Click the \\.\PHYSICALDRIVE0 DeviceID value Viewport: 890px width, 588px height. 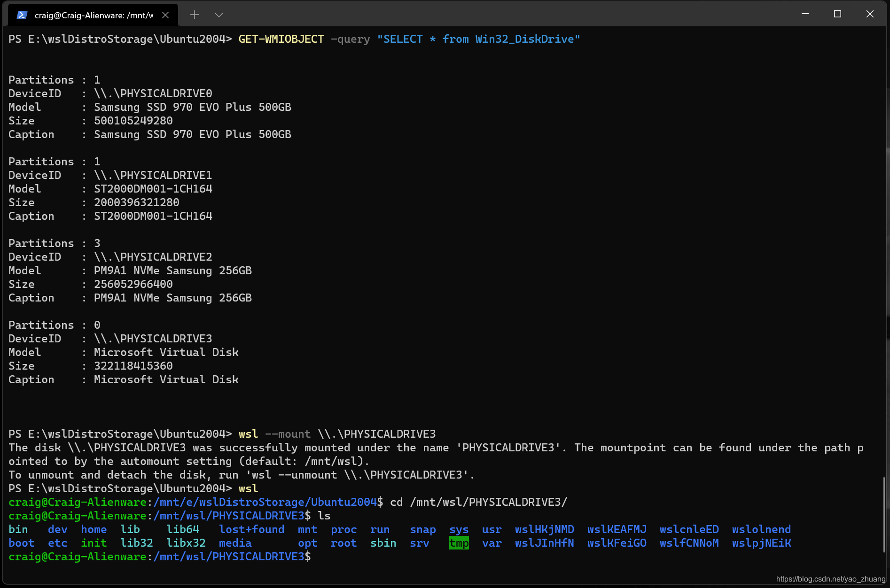pyautogui.click(x=153, y=93)
